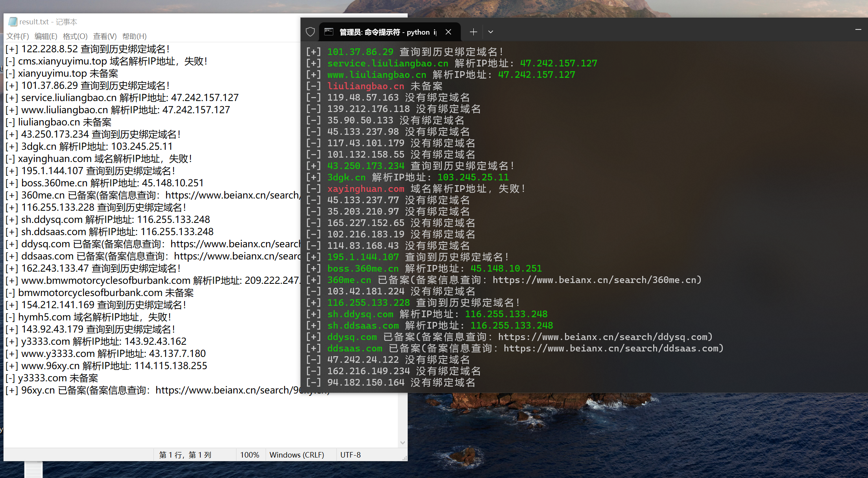The width and height of the screenshot is (868, 478).
Task: Open the 编辑(E) menu
Action: click(46, 36)
